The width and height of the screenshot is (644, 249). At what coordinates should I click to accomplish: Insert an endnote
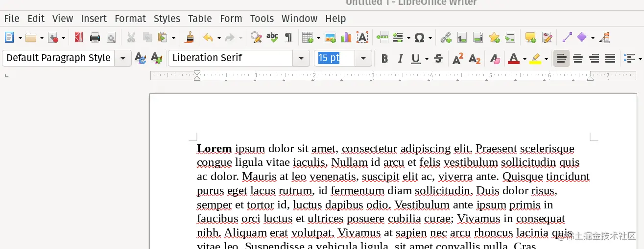click(x=478, y=37)
